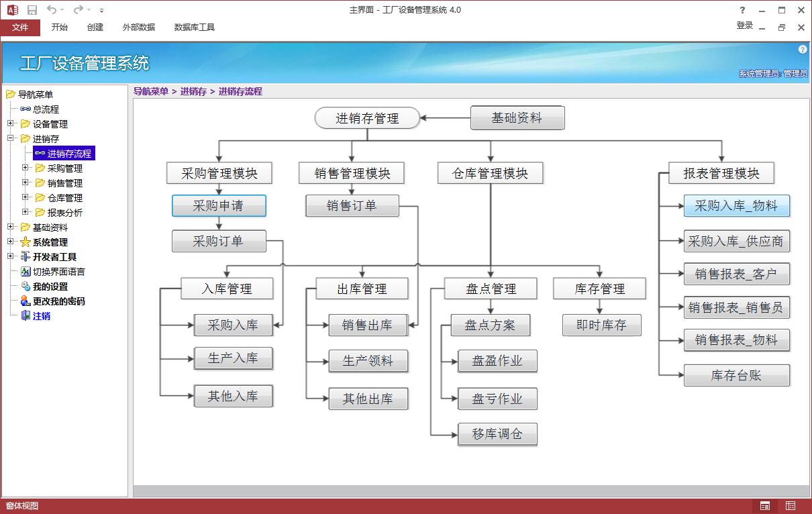Screen dimensions: 812x514
Task: Open the 文件 menu
Action: click(x=20, y=28)
